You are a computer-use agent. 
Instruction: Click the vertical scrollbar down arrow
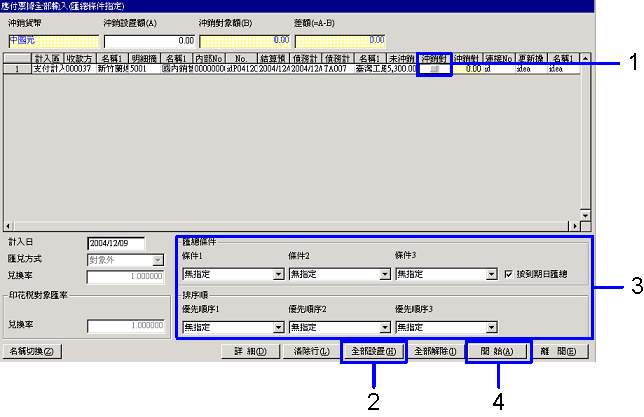pyautogui.click(x=587, y=214)
